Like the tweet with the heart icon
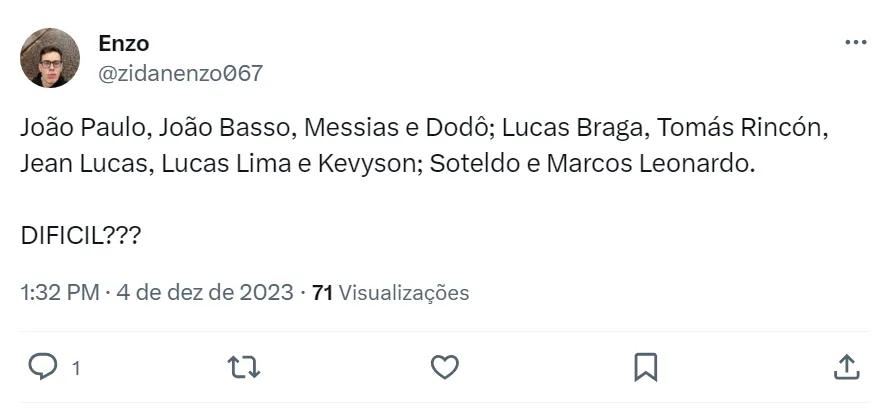The height and width of the screenshot is (409, 890). 444,367
